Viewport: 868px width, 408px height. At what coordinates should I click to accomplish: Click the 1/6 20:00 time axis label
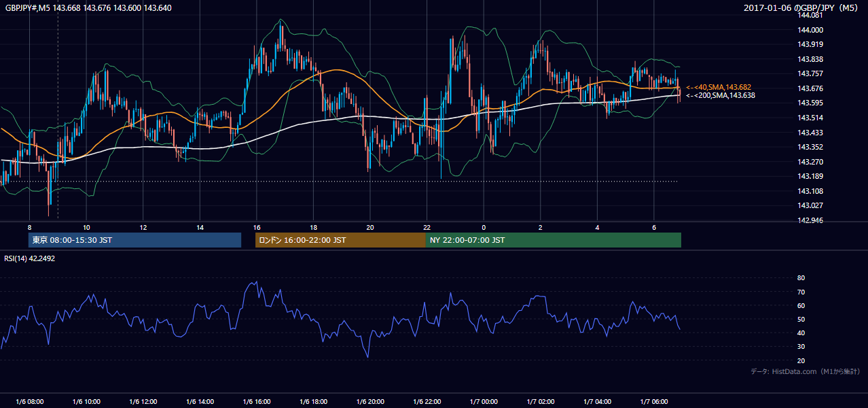[370, 402]
